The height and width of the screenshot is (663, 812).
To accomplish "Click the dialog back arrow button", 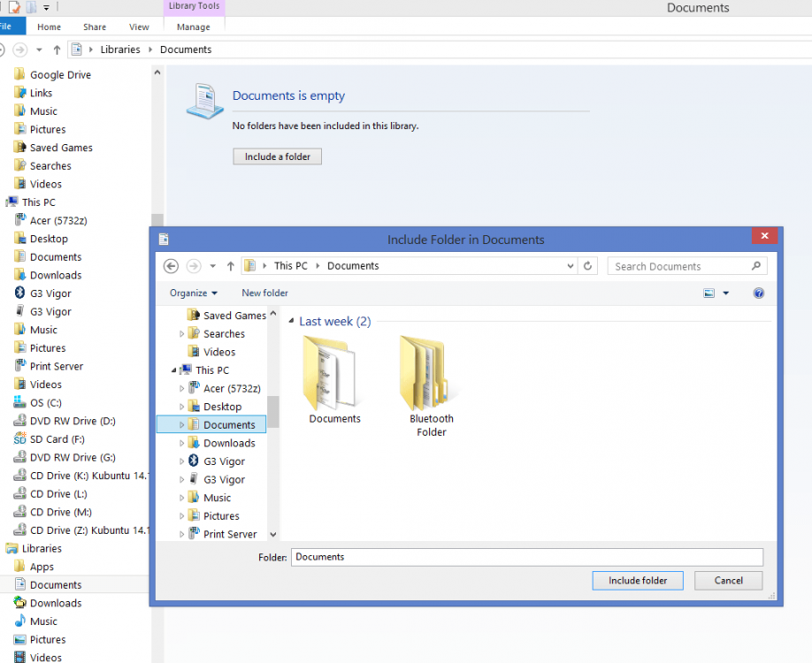I will click(172, 266).
